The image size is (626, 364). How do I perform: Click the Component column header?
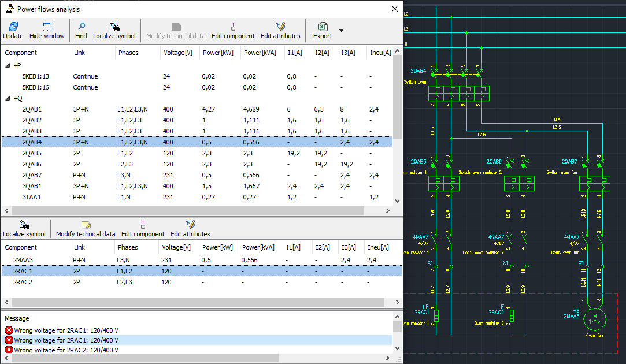pyautogui.click(x=21, y=53)
